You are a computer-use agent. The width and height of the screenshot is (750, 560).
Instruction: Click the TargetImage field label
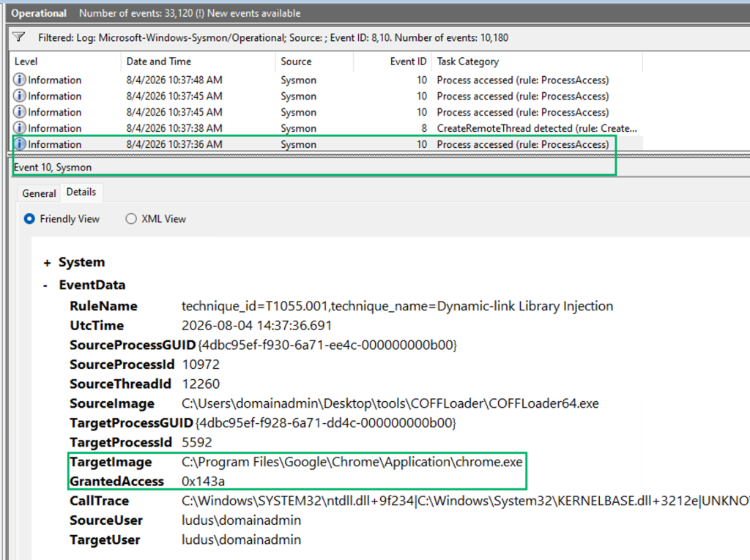(x=111, y=462)
